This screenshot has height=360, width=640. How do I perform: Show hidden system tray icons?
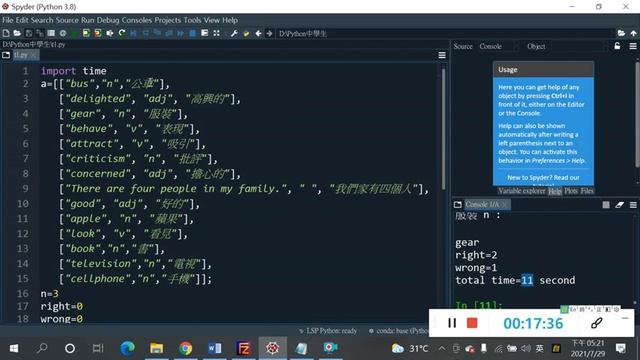tap(442, 348)
